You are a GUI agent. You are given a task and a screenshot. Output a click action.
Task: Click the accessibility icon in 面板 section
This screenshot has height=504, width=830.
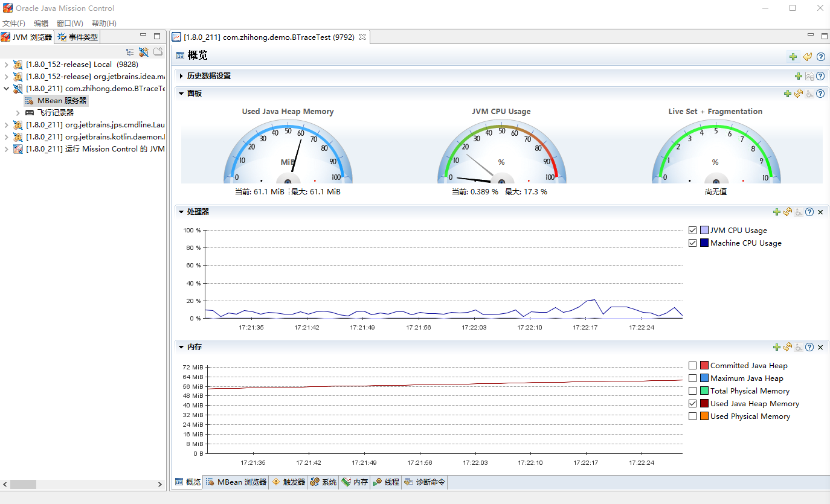click(809, 94)
